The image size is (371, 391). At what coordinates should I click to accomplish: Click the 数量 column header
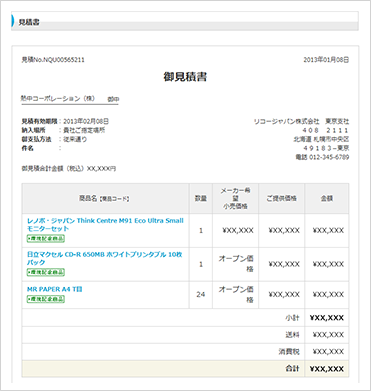(x=201, y=199)
